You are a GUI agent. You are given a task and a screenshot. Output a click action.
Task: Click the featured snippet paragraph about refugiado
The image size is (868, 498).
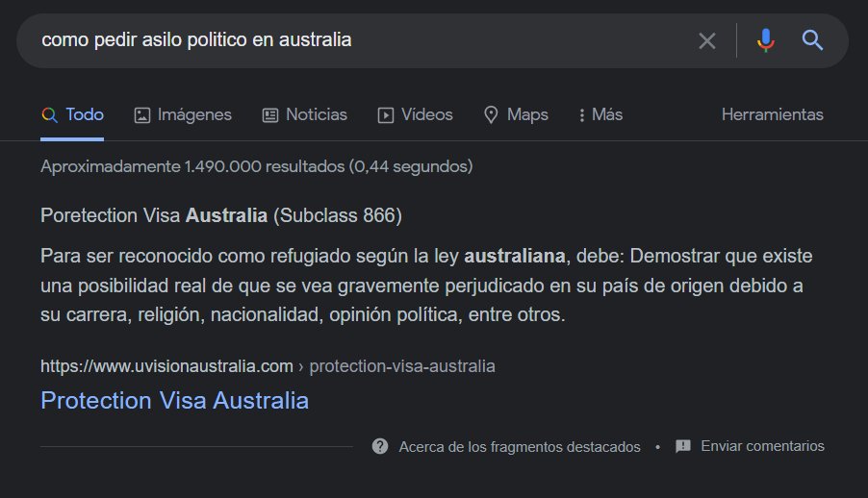(x=426, y=286)
